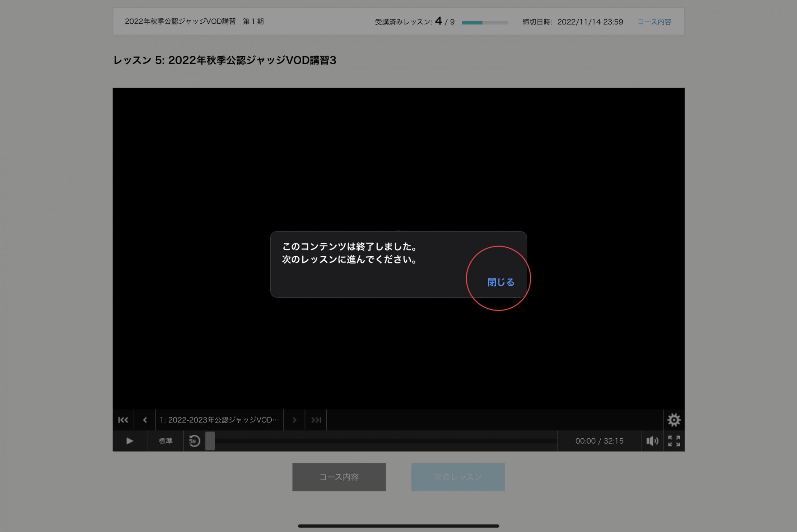
Task: Click the play button in the player
Action: (x=130, y=441)
